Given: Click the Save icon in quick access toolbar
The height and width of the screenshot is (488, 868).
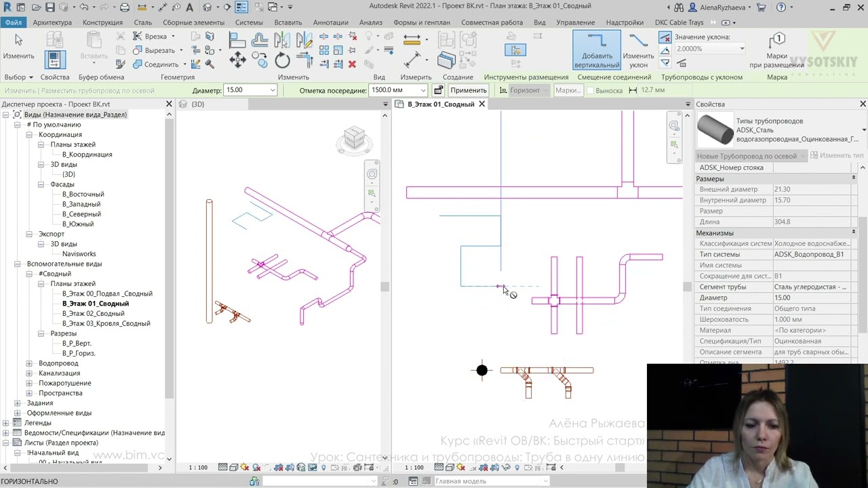Looking at the screenshot, I should 50,7.
